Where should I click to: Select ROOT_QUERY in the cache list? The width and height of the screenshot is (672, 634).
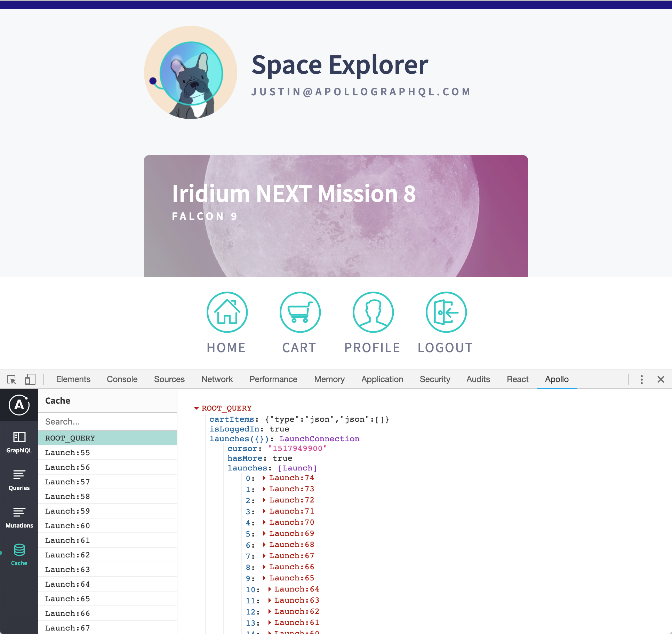pyautogui.click(x=107, y=438)
